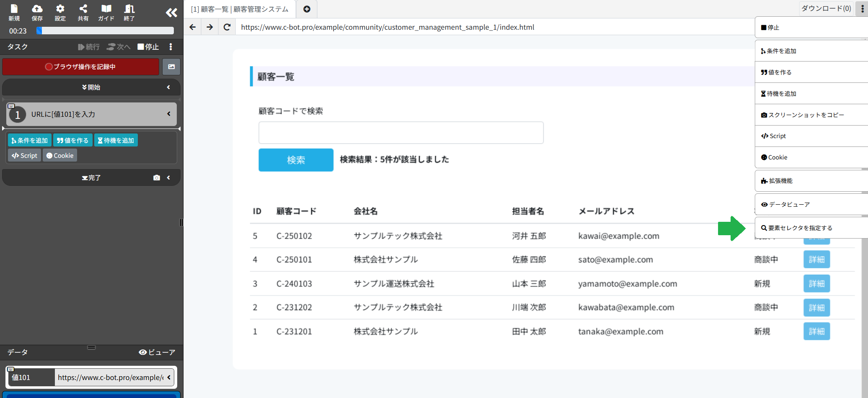Go back in embedded browser
The image size is (868, 398).
[193, 27]
